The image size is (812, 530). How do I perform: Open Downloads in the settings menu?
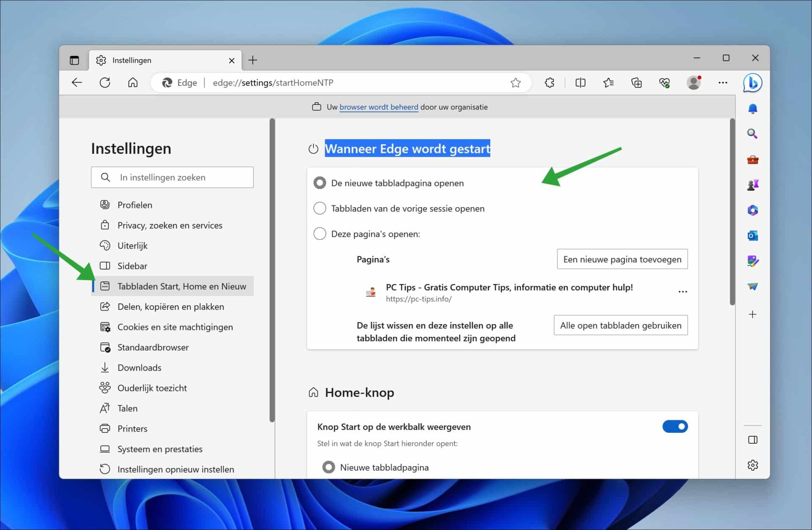(x=139, y=367)
